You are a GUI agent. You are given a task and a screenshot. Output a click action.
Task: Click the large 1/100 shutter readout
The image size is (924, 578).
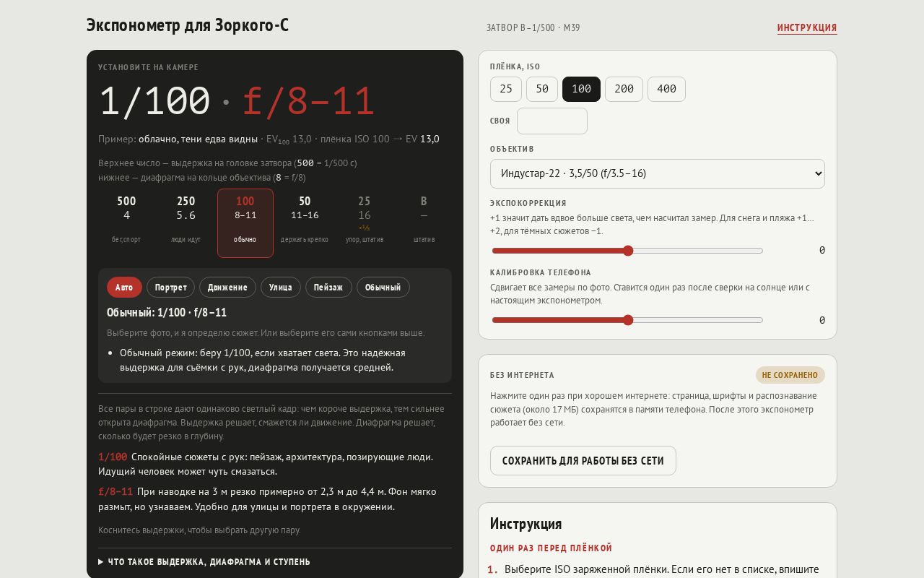(154, 100)
